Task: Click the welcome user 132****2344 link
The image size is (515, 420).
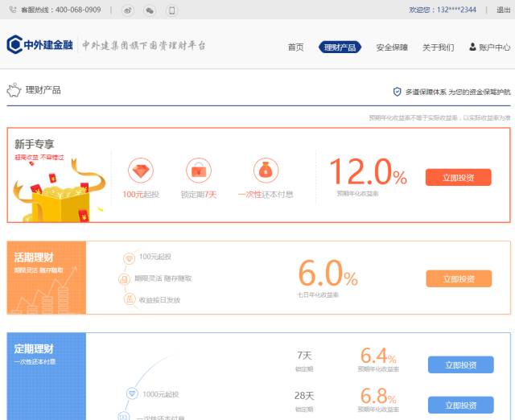Action: (x=443, y=10)
